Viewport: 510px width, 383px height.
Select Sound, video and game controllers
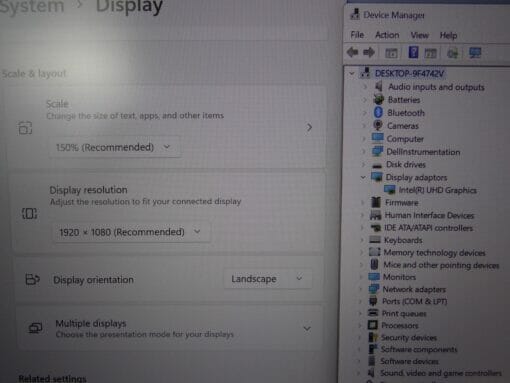440,373
